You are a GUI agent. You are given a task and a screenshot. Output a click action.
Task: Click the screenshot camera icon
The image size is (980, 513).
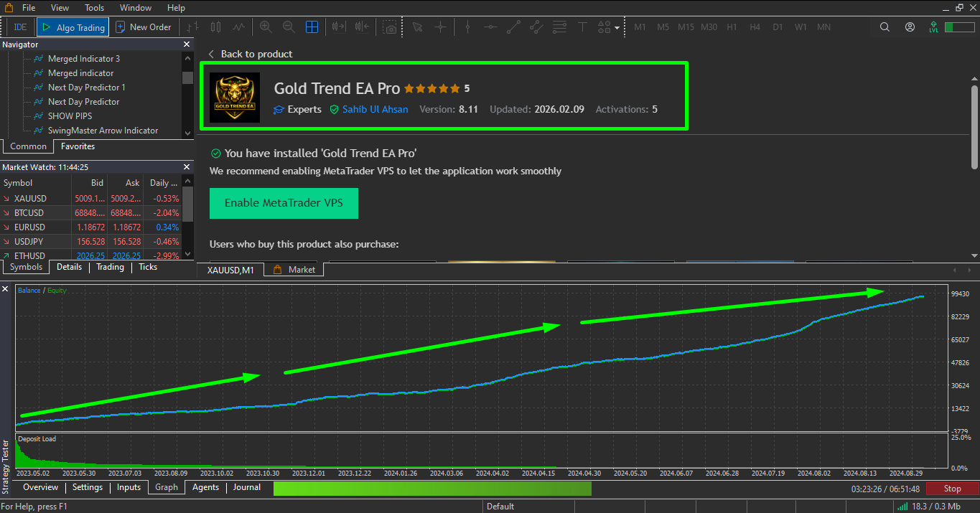pos(390,27)
